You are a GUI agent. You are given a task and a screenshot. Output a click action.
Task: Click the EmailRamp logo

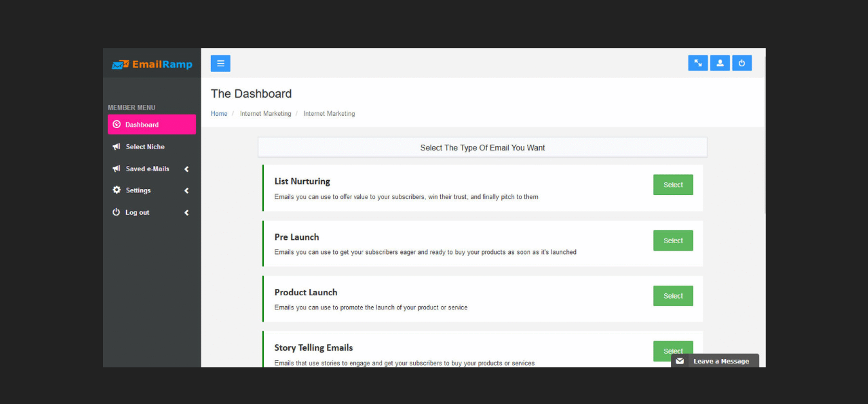152,64
